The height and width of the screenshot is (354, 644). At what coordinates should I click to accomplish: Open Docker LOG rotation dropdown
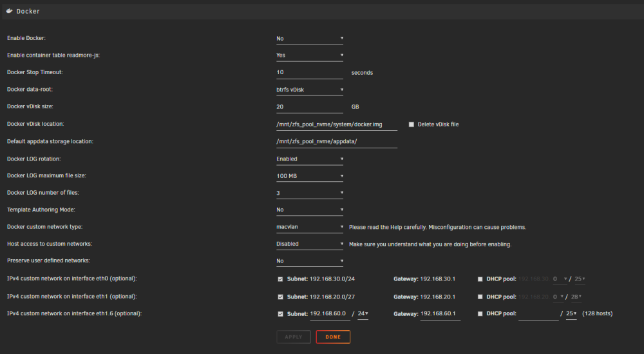coord(310,159)
